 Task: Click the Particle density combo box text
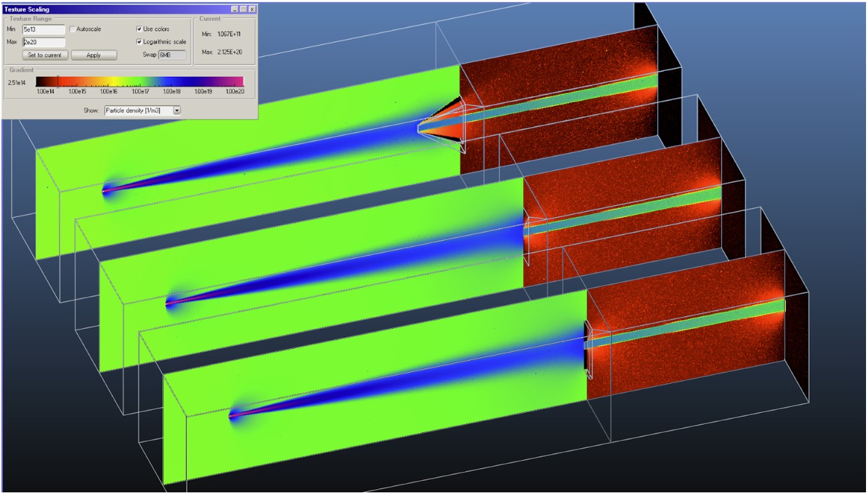pos(137,111)
